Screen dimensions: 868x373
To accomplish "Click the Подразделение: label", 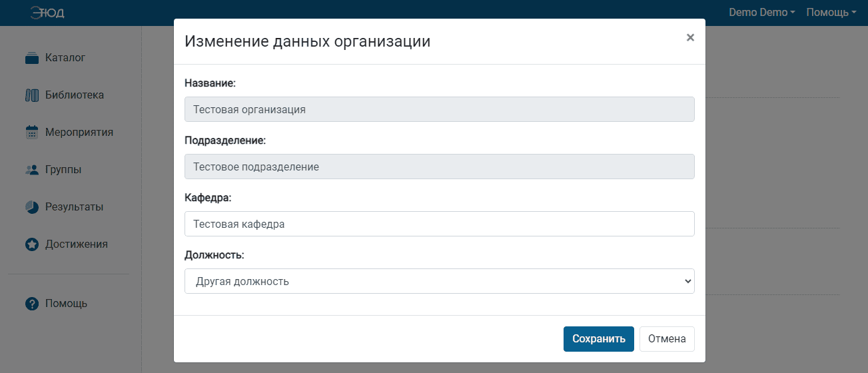I will pos(225,141).
